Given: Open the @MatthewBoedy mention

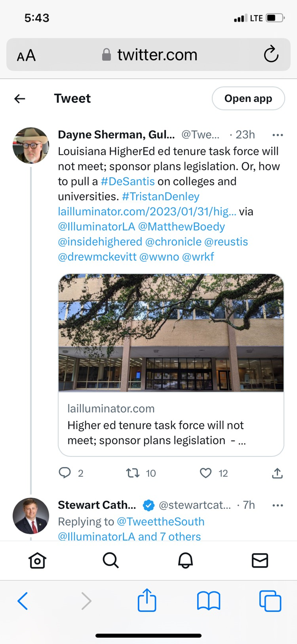Looking at the screenshot, I should pyautogui.click(x=181, y=227).
